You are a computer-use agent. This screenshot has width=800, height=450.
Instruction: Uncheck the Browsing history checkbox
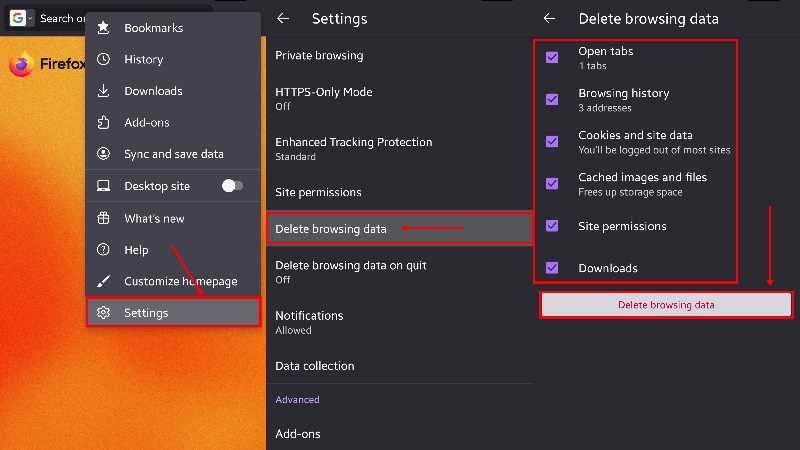pos(552,100)
